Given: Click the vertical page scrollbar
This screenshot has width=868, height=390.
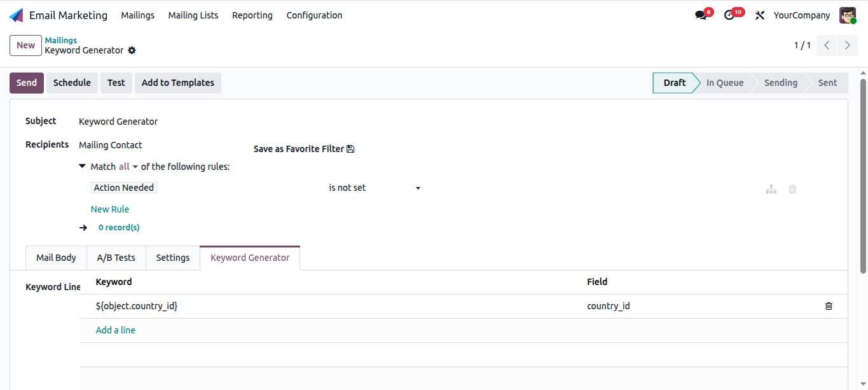Looking at the screenshot, I should (x=863, y=176).
